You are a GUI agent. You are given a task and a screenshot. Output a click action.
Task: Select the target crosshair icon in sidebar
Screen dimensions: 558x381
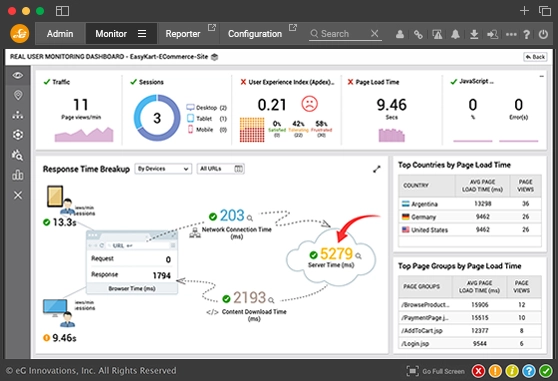click(18, 135)
